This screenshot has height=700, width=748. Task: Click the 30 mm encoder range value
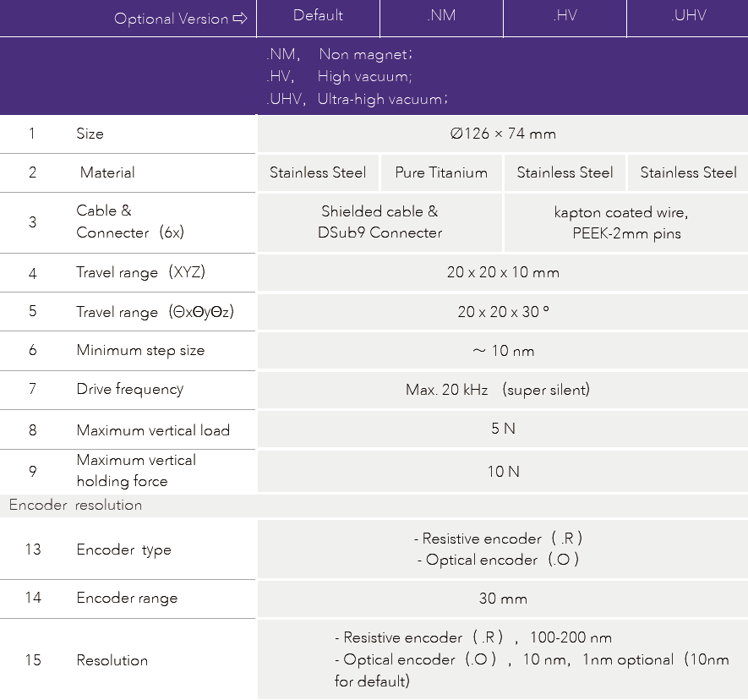502,599
